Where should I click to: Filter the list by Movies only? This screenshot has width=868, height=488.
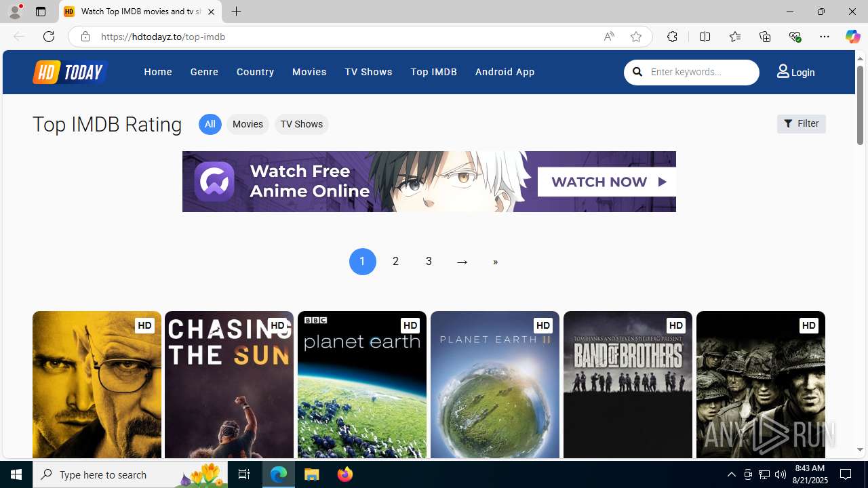pyautogui.click(x=248, y=124)
